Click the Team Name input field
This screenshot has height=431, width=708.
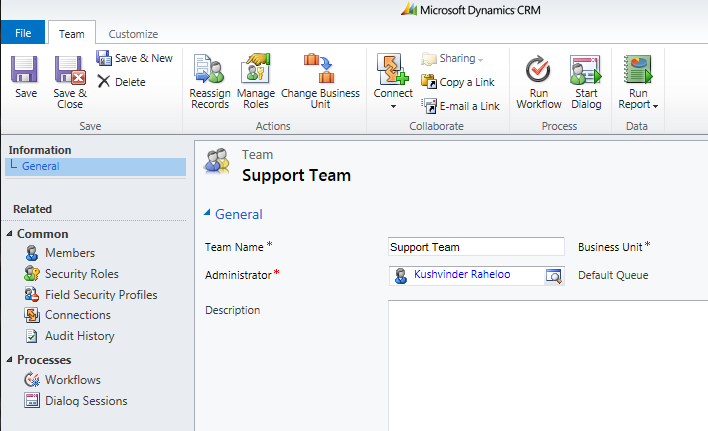476,247
